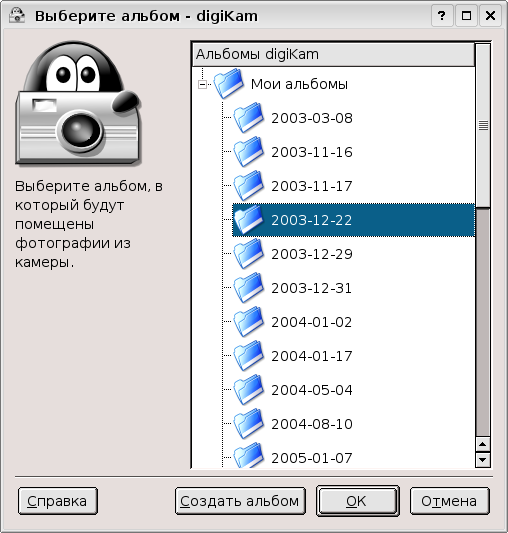
Task: Click the Альбомы digiKam column header
Action: (334, 54)
